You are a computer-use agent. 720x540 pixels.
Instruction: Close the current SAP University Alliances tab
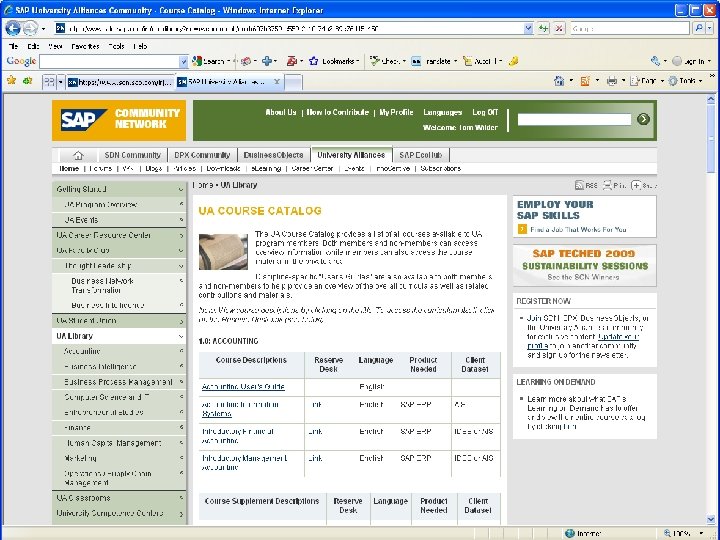point(277,82)
